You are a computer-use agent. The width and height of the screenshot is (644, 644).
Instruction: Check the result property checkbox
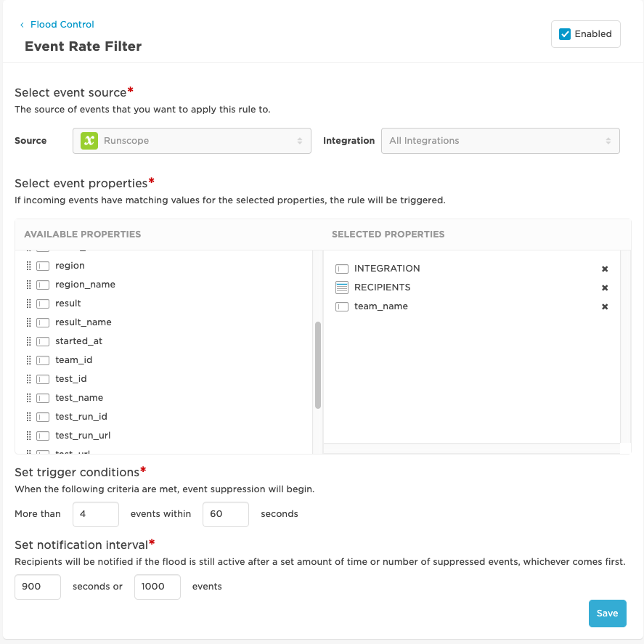[43, 303]
